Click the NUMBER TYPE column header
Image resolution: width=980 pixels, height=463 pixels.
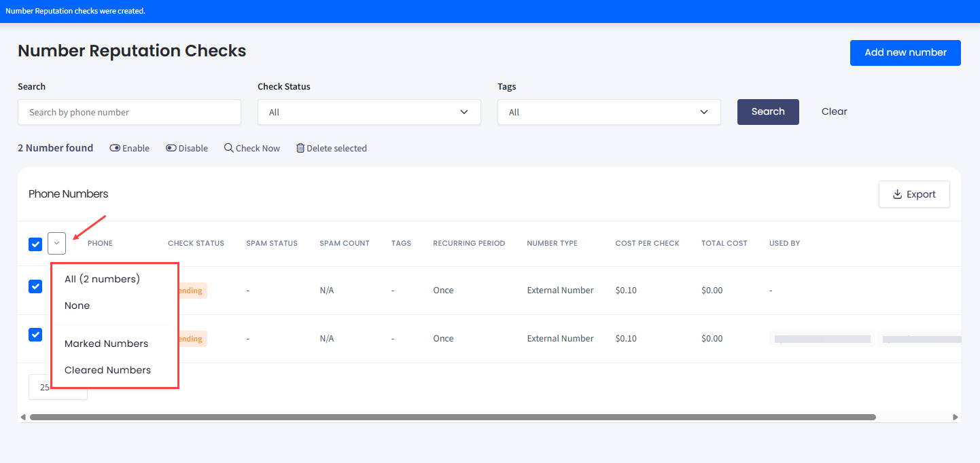[x=552, y=243]
